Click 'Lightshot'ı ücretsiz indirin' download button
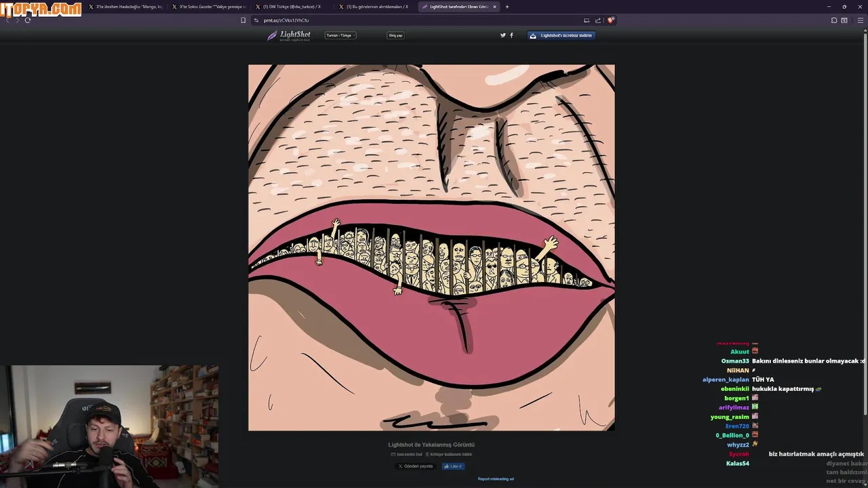868x488 pixels. 561,35
